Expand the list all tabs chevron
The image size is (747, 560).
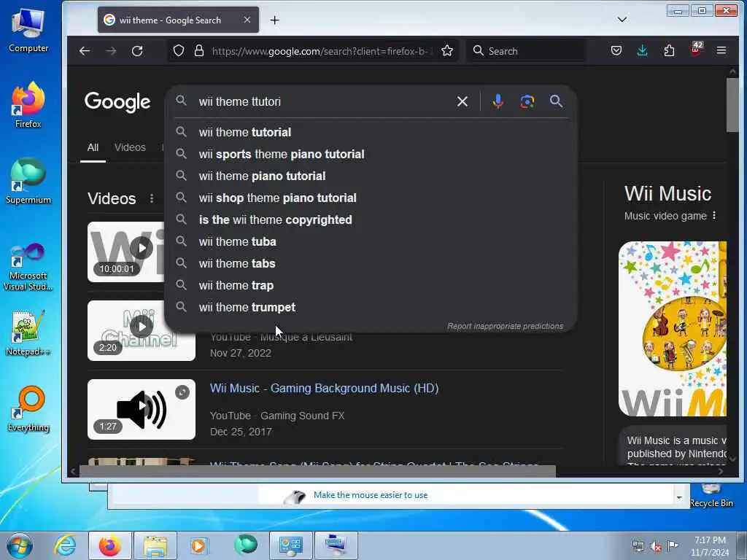coord(622,20)
